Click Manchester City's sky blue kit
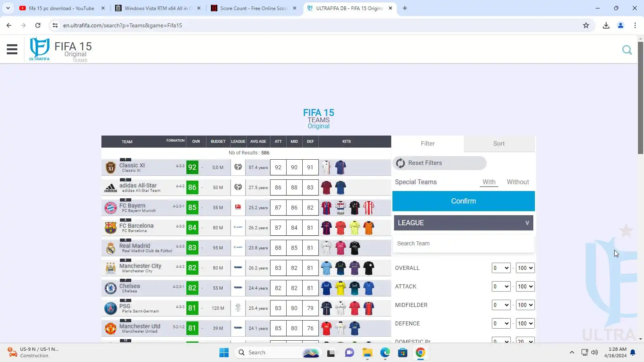 tap(326, 268)
